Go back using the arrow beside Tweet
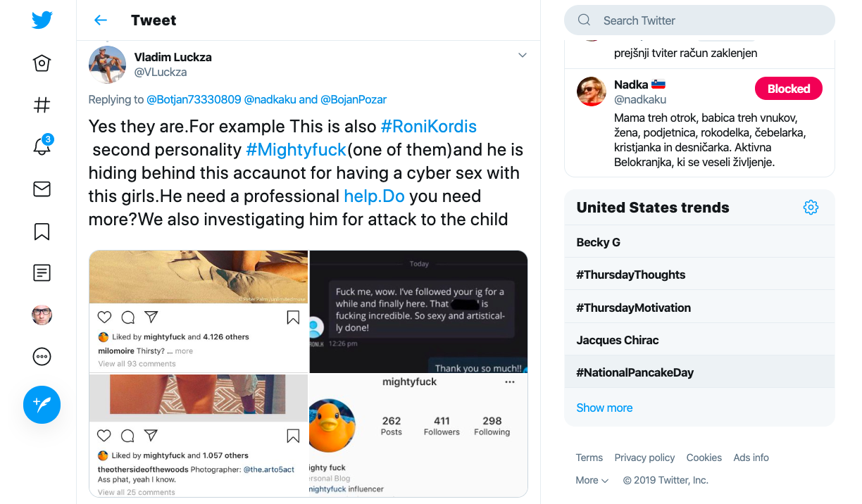The height and width of the screenshot is (504, 862). (x=101, y=20)
